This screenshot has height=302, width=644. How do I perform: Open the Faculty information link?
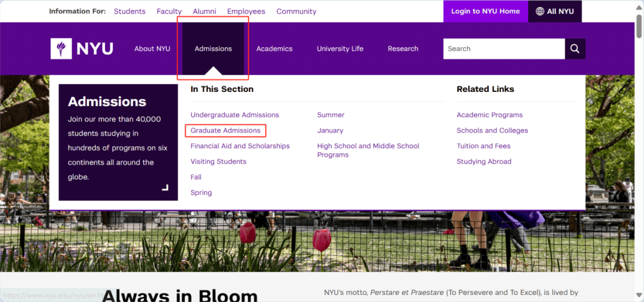pyautogui.click(x=169, y=11)
